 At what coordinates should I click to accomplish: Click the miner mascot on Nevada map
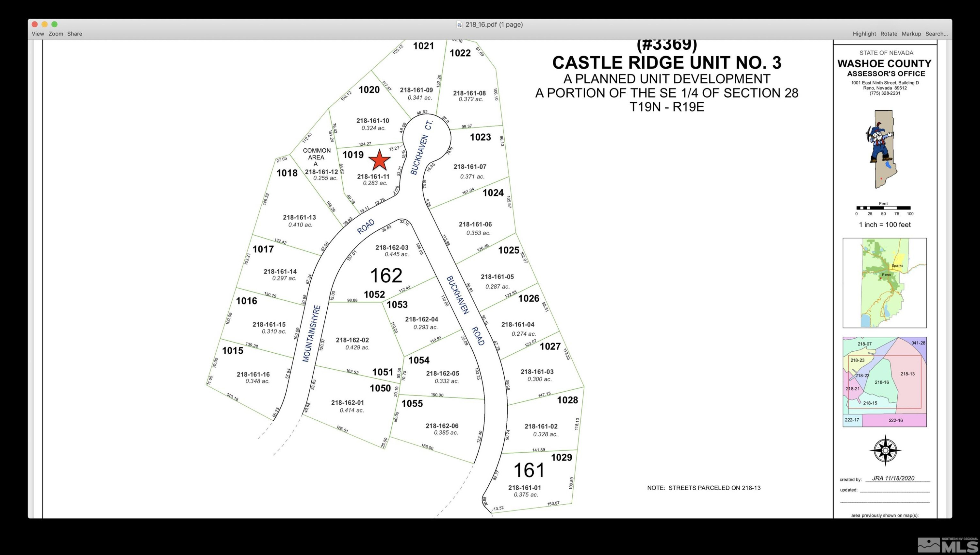[x=879, y=142]
